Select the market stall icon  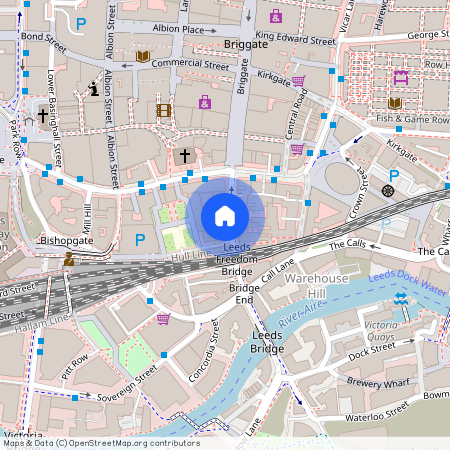401,78
